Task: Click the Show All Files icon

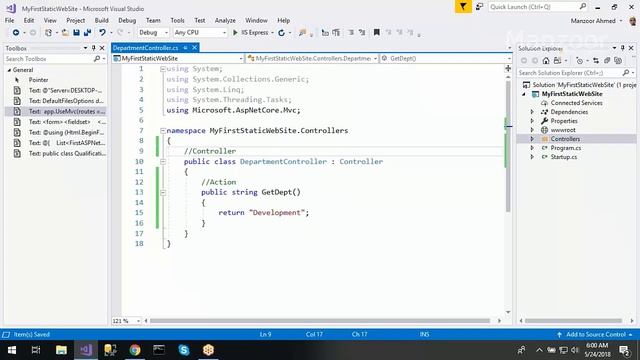Action: tap(618, 60)
